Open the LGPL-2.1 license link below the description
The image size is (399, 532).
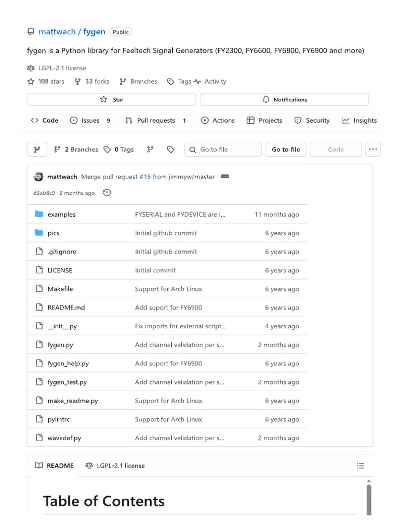[x=62, y=68]
